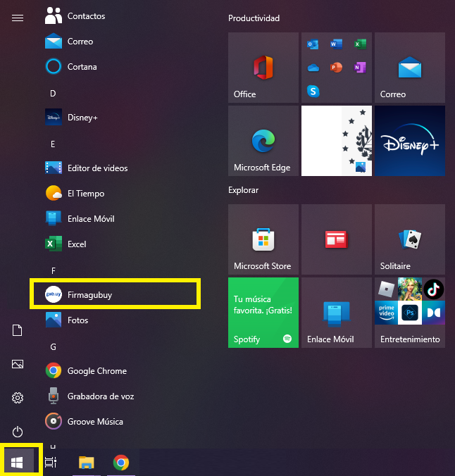
Task: Open Dolby in the Entretenimiento folder
Action: tap(433, 313)
